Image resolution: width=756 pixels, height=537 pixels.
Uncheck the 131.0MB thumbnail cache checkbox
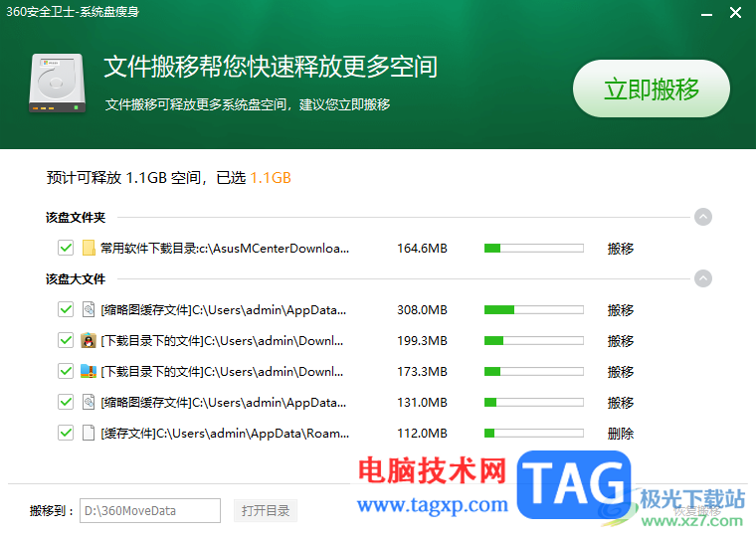coord(66,402)
